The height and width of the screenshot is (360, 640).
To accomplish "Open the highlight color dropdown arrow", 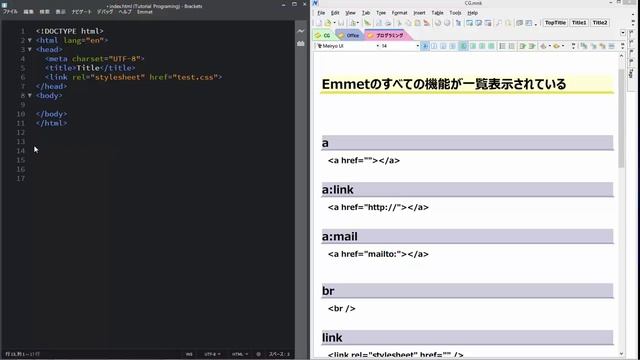I will coord(563,46).
